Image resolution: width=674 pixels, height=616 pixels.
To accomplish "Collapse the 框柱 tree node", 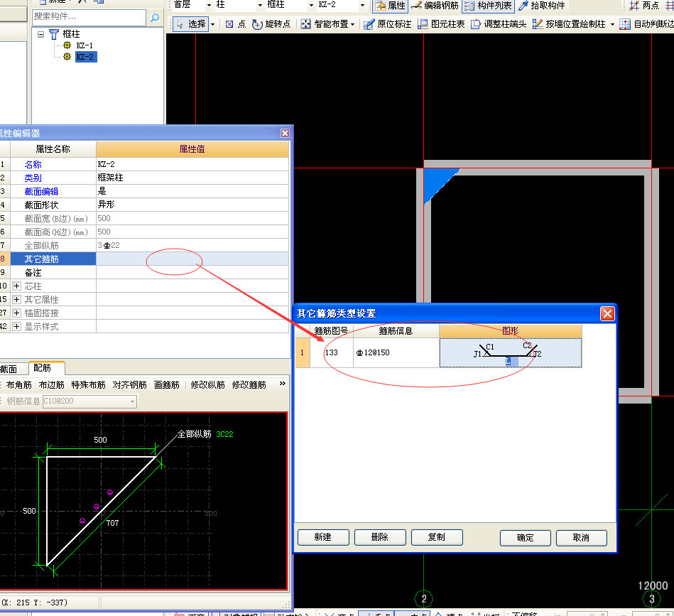I will 40,34.
